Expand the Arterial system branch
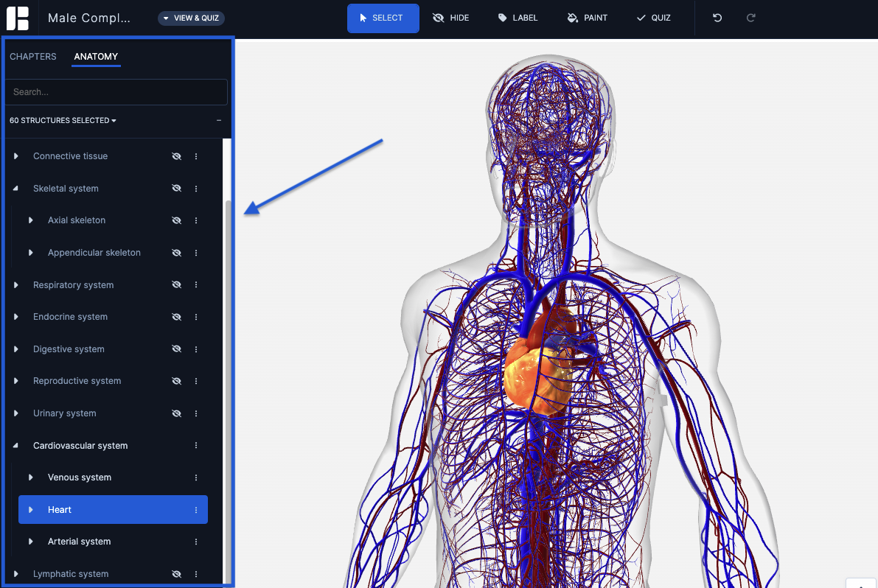Image resolution: width=878 pixels, height=588 pixels. 31,542
